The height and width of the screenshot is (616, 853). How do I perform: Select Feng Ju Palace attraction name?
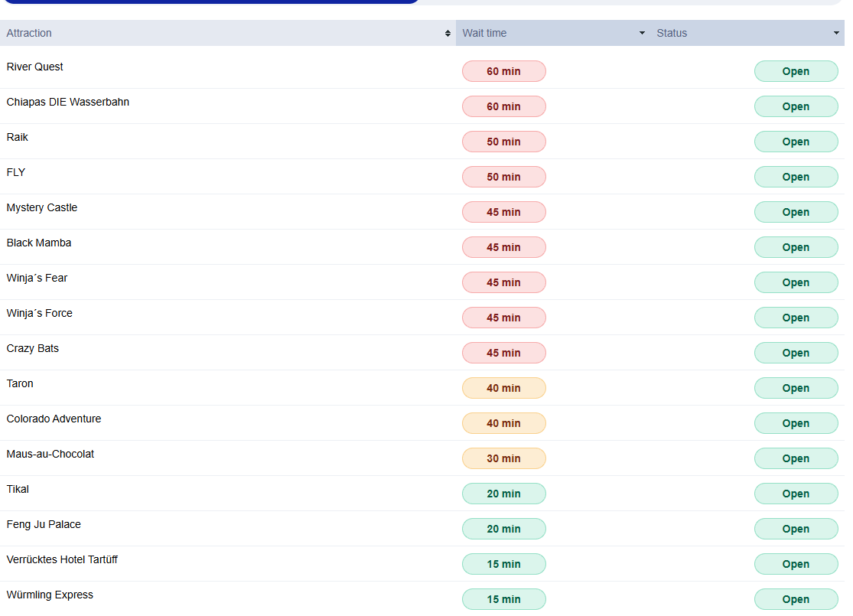click(x=44, y=524)
